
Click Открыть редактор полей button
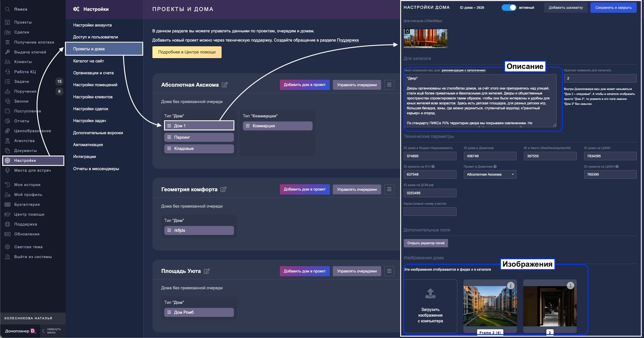pyautogui.click(x=426, y=243)
